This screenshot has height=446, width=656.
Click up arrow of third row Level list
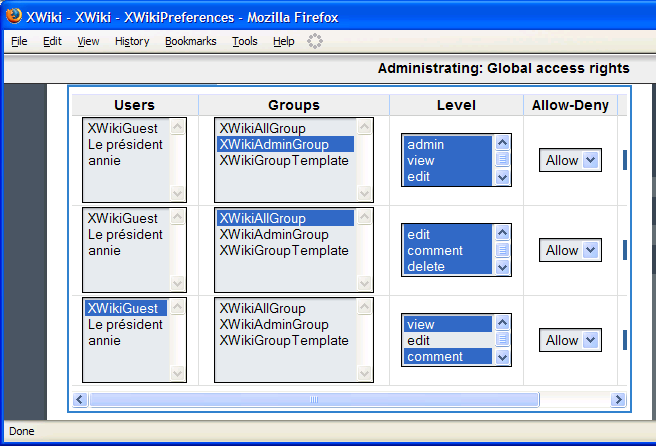(502, 323)
